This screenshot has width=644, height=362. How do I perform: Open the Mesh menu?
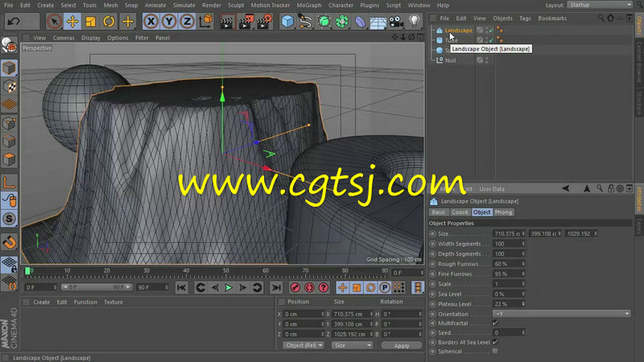click(x=110, y=6)
